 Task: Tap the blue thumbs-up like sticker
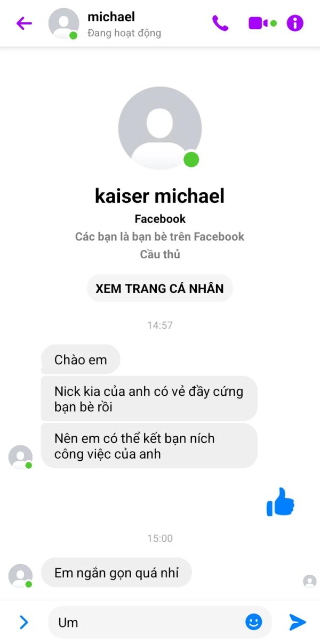(x=280, y=502)
